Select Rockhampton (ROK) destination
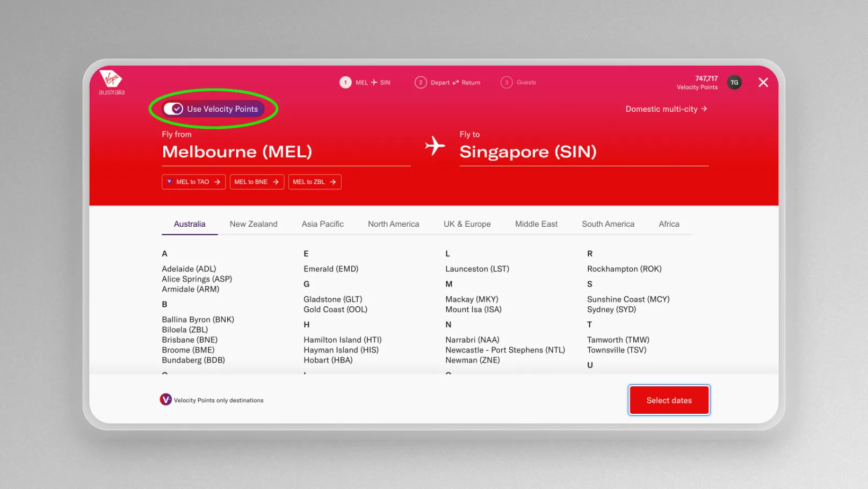868x489 pixels. (x=624, y=269)
